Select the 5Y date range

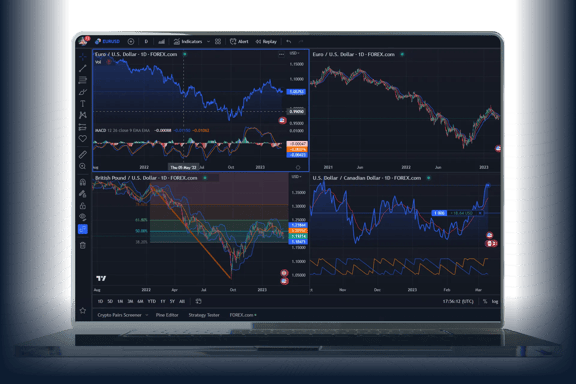coord(172,301)
